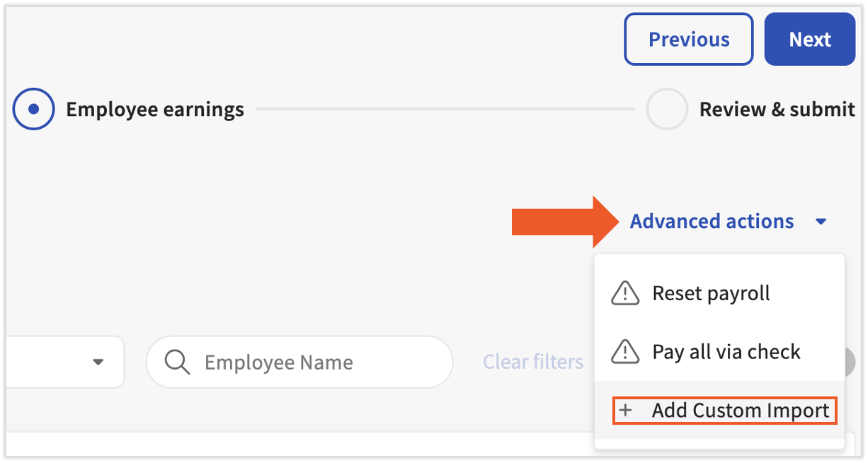Click the progress line between payroll steps
Image resolution: width=868 pixels, height=463 pixels.
click(x=445, y=110)
